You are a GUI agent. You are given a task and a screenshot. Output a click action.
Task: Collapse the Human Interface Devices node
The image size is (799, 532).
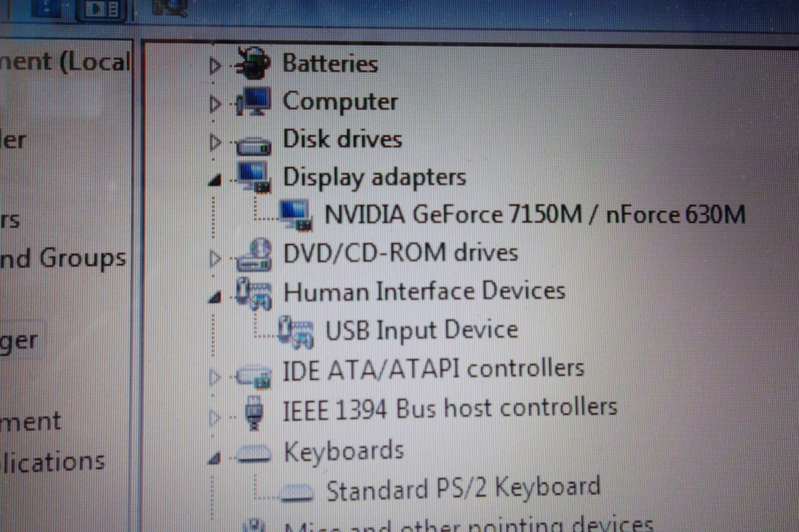coord(215,297)
